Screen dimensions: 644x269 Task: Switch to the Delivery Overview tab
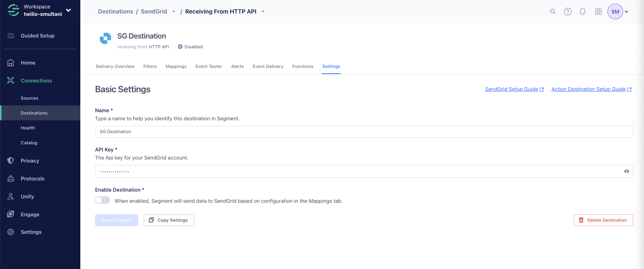point(115,67)
